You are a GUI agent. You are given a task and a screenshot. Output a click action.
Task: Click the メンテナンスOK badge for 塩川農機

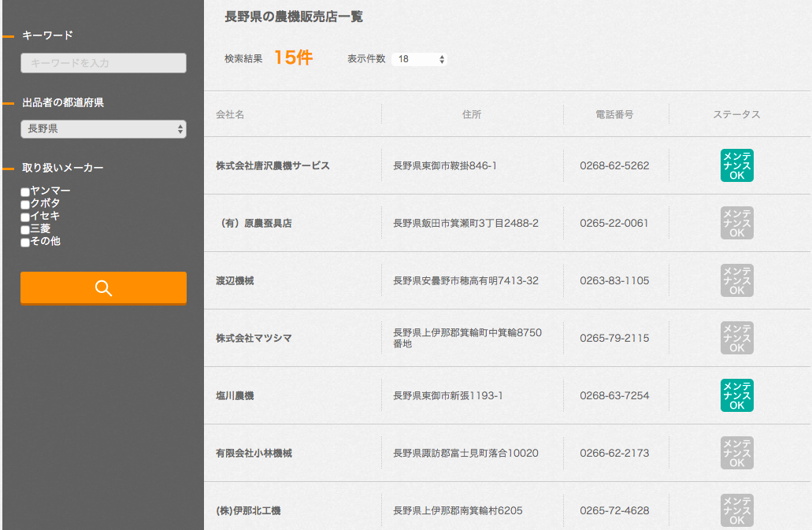736,395
